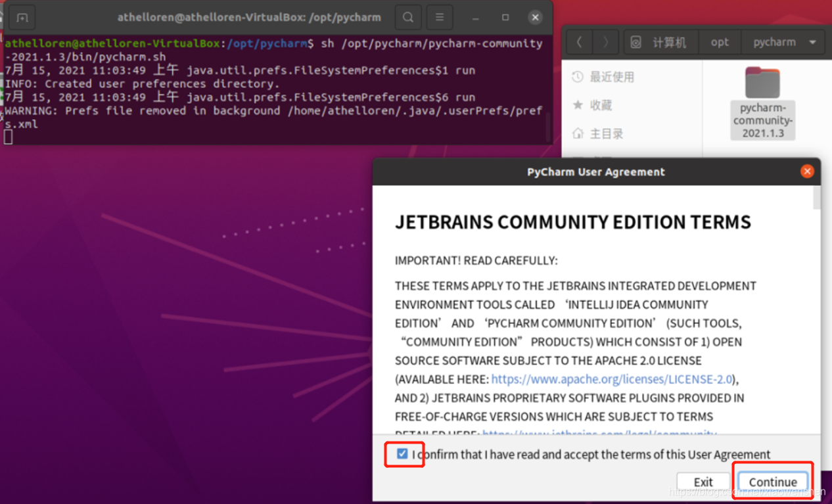Maximize the terminal window

pyautogui.click(x=505, y=18)
